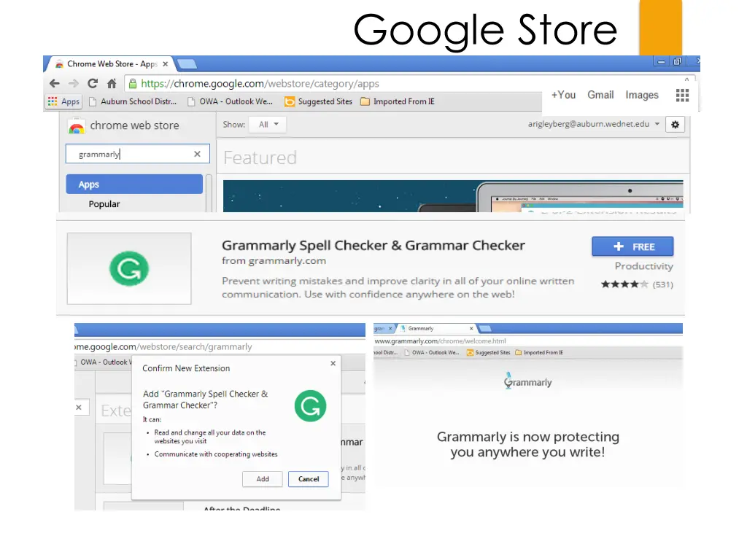Screen dimensions: 747x560
Task: Click the chrome web store logo
Action: pos(124,125)
